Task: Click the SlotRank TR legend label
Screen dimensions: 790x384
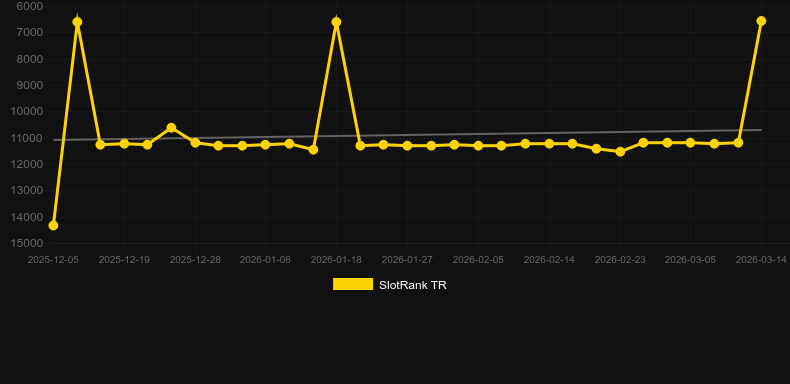Action: coord(413,285)
